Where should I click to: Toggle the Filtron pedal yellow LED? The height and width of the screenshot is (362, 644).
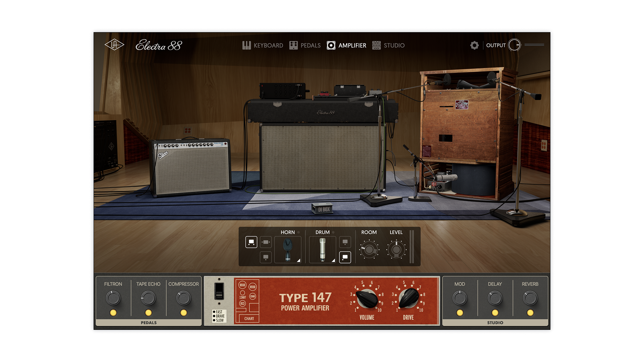coord(113,313)
